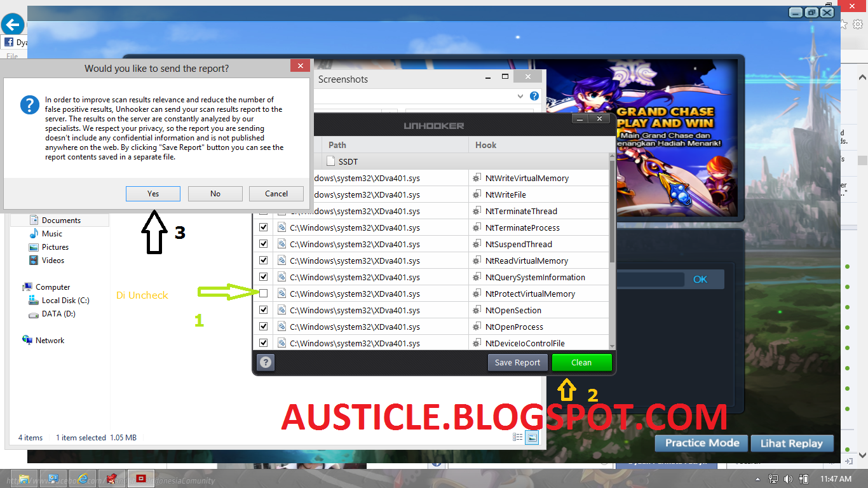Check the NtProtectVirtualMemory hook checkbox
The height and width of the screenshot is (488, 868).
pyautogui.click(x=263, y=293)
